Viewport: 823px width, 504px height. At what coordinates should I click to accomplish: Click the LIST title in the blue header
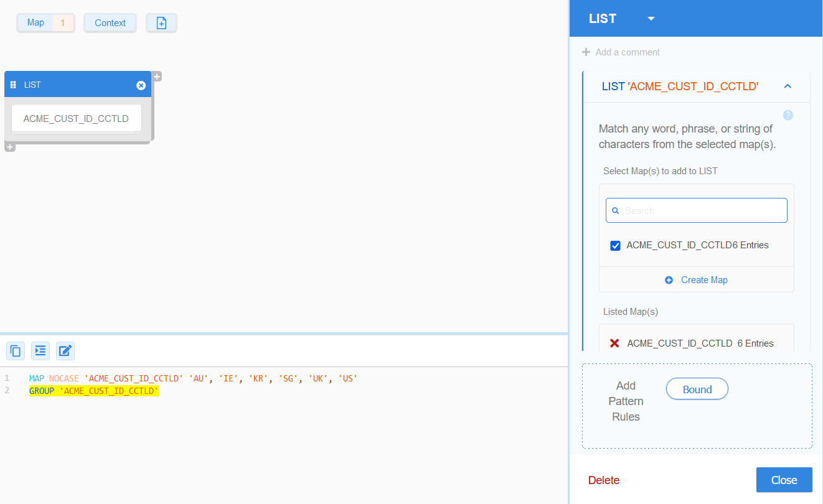pyautogui.click(x=603, y=19)
